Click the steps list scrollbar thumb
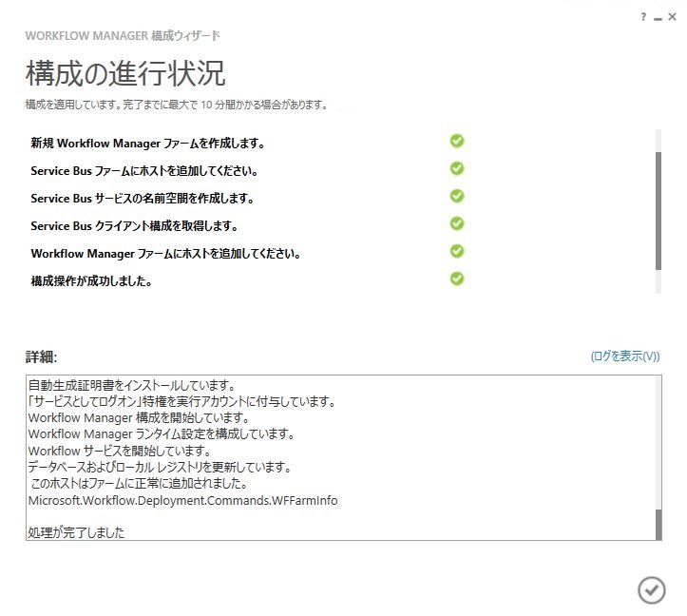The height and width of the screenshot is (616, 687). pyautogui.click(x=658, y=211)
